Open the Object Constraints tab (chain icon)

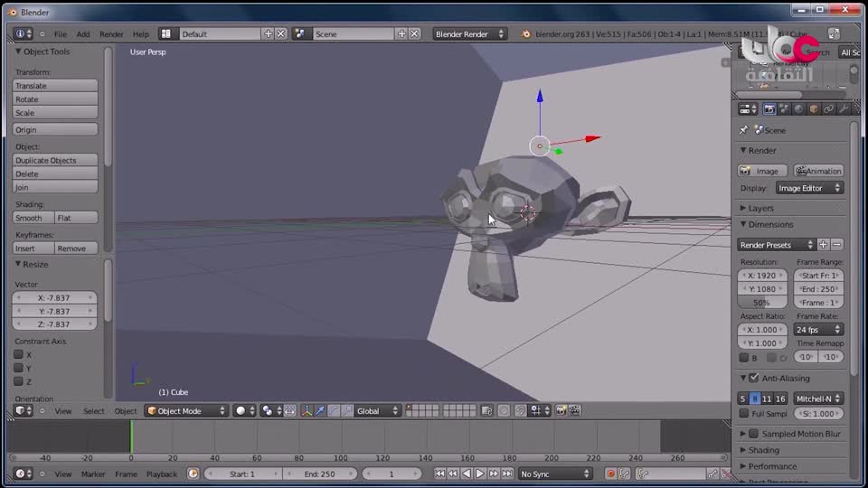[829, 109]
